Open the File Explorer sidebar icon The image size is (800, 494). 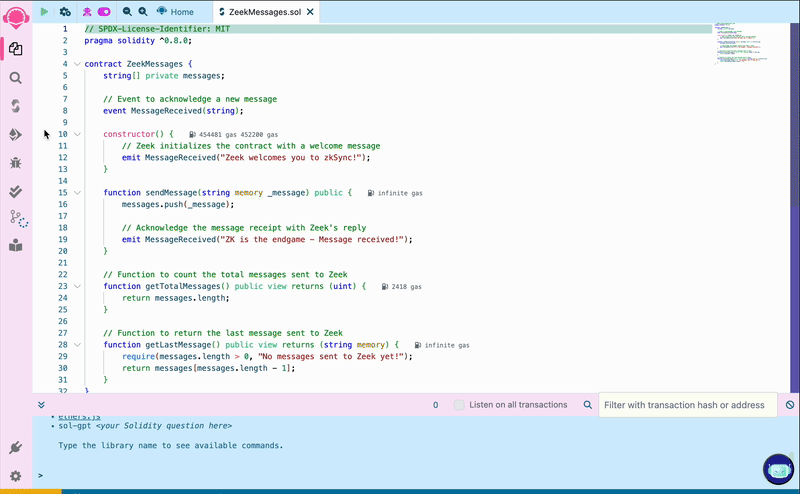point(16,49)
